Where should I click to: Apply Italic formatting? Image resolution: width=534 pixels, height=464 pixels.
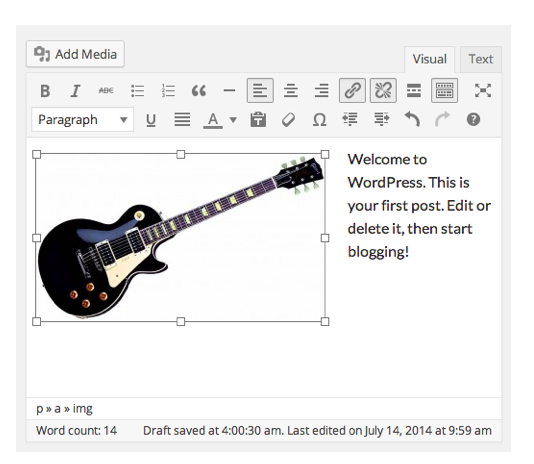pyautogui.click(x=75, y=91)
